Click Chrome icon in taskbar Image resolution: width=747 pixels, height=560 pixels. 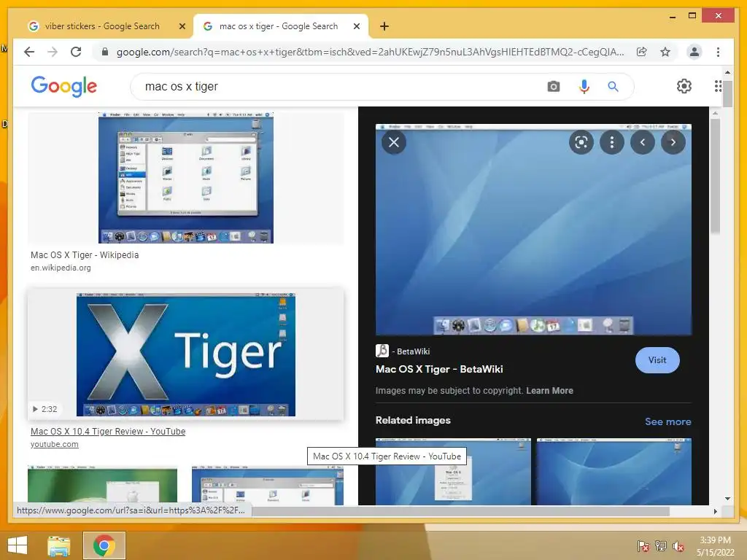[104, 545]
